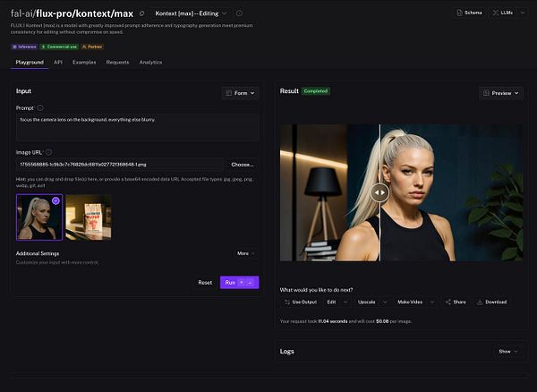The height and width of the screenshot is (392, 537).
Task: Click the Upscale button
Action: 366,302
